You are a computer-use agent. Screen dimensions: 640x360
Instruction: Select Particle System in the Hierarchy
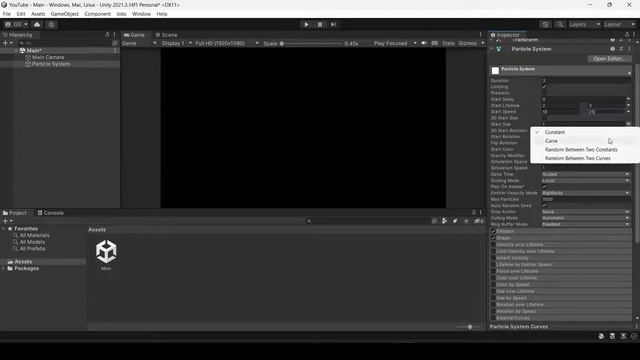click(51, 64)
